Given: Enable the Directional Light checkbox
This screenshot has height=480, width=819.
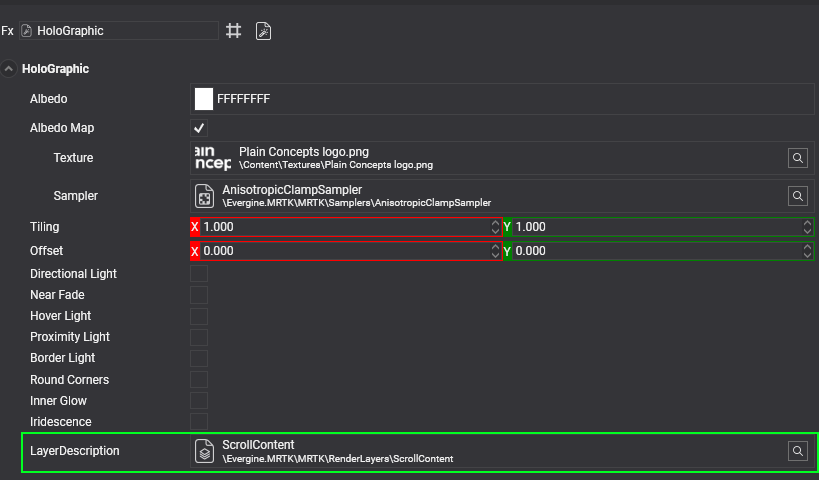Looking at the screenshot, I should [x=199, y=273].
